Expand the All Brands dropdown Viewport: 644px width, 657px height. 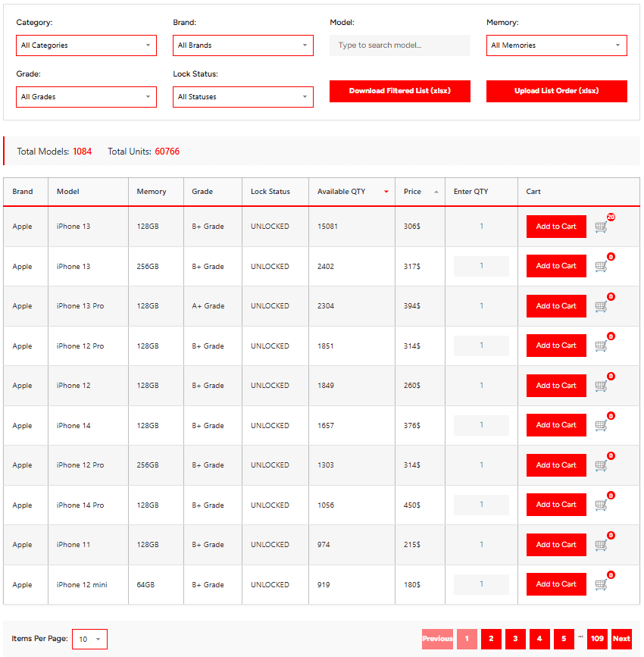243,45
